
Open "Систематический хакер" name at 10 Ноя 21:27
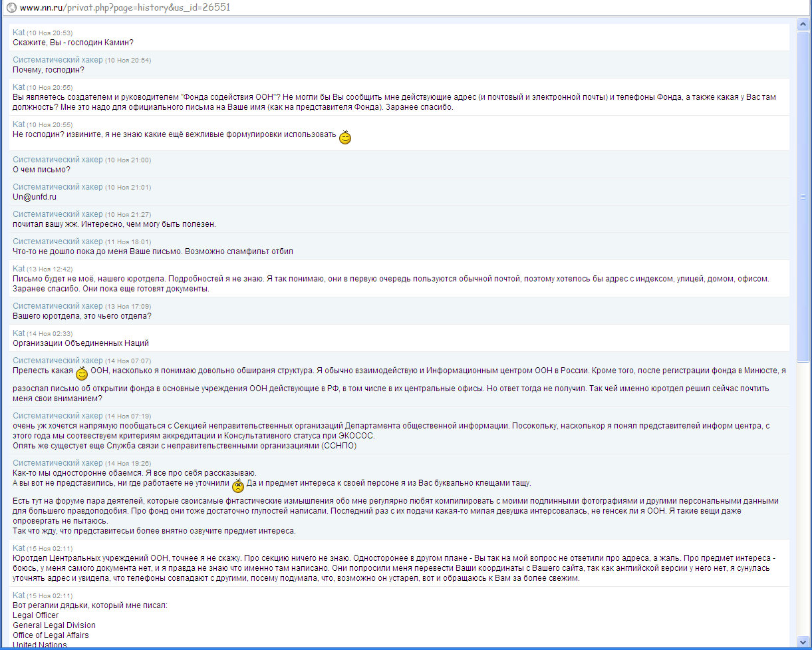pos(58,214)
